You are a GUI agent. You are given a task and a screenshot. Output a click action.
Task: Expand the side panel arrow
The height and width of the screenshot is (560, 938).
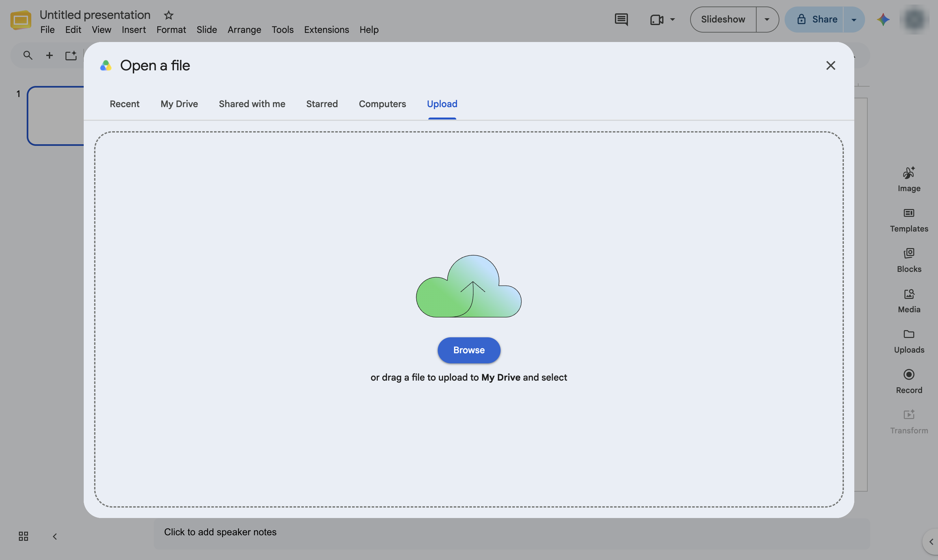[931, 541]
